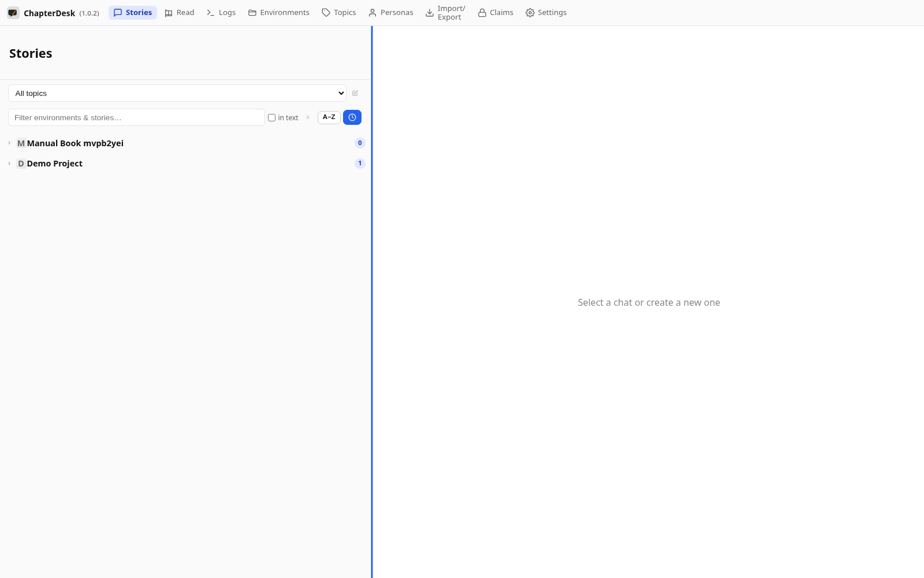Open the All topics dropdown
This screenshot has width=924, height=578.
pos(177,93)
